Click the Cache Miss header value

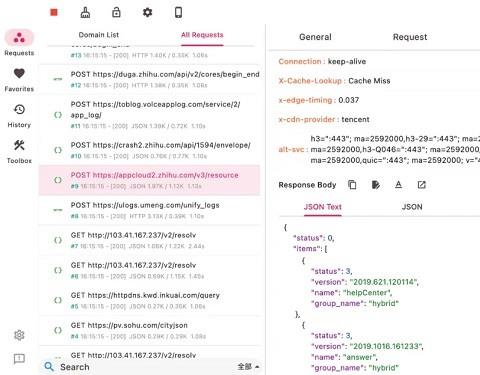click(x=369, y=81)
